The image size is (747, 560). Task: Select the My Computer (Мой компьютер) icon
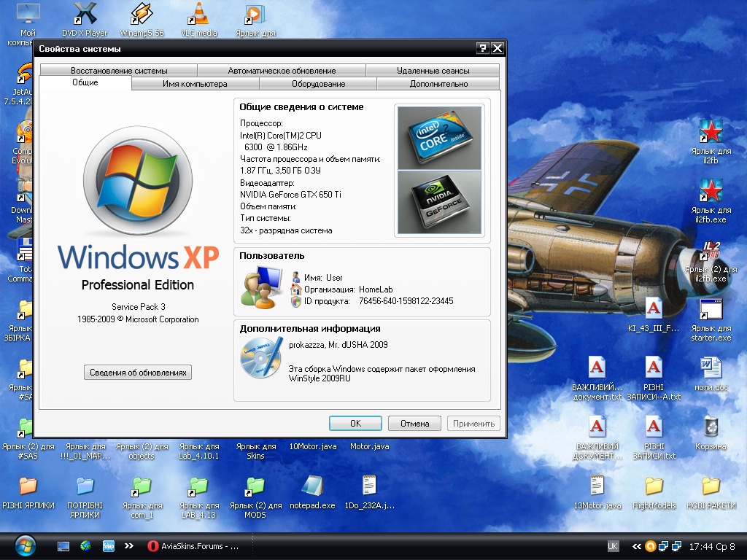tap(28, 13)
